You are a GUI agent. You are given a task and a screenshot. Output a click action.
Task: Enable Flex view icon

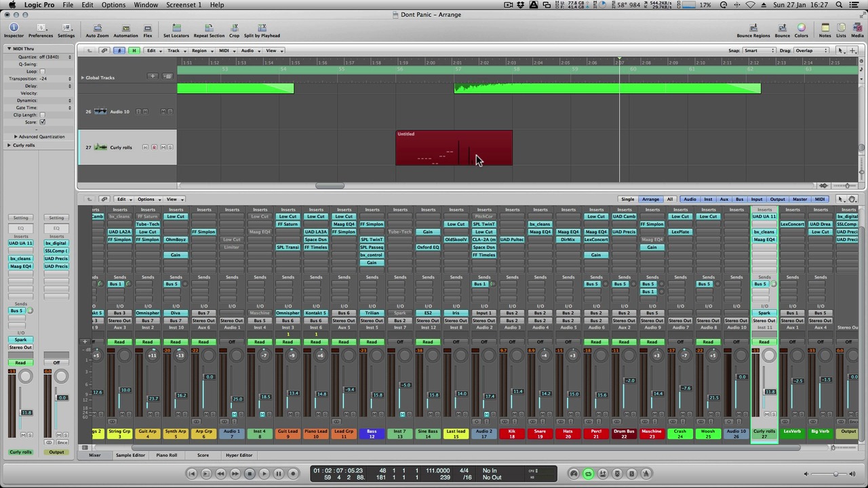[148, 30]
